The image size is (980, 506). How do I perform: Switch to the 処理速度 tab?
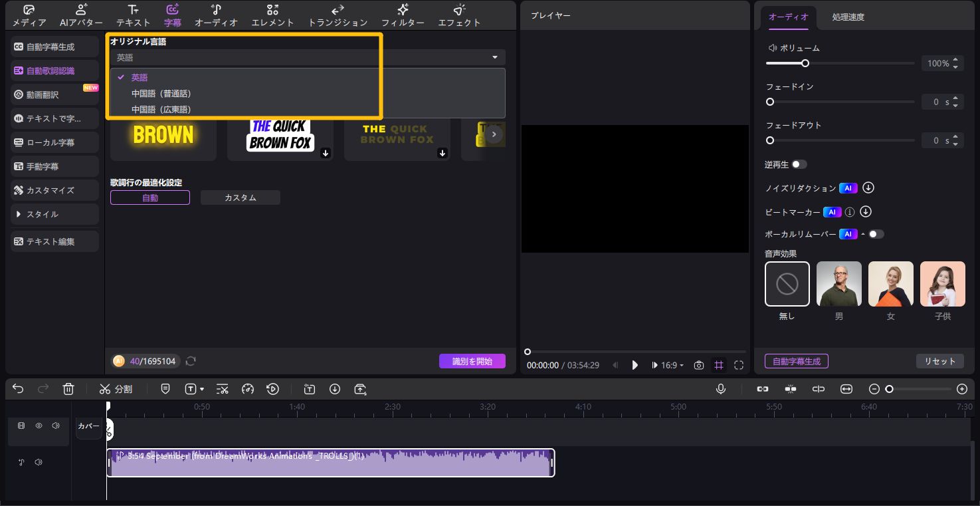[848, 17]
